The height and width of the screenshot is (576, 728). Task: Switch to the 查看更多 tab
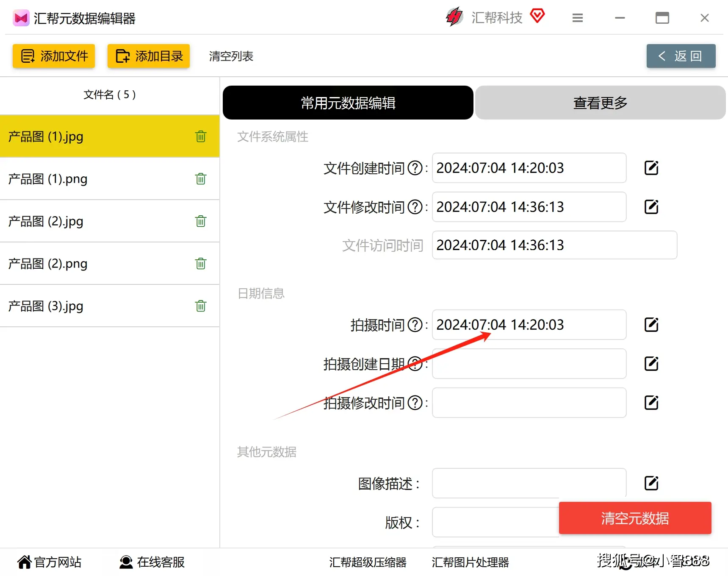(600, 103)
